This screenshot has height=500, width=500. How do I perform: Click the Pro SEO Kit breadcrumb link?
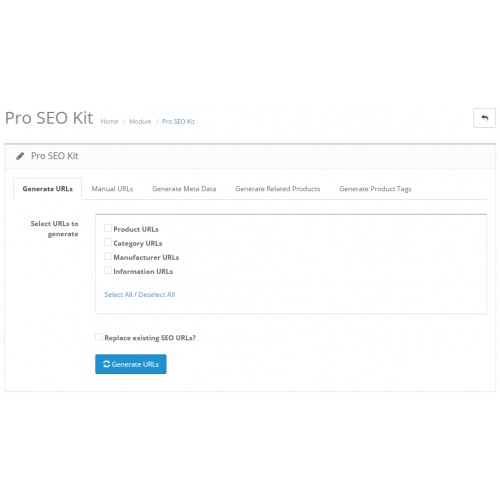click(x=178, y=121)
